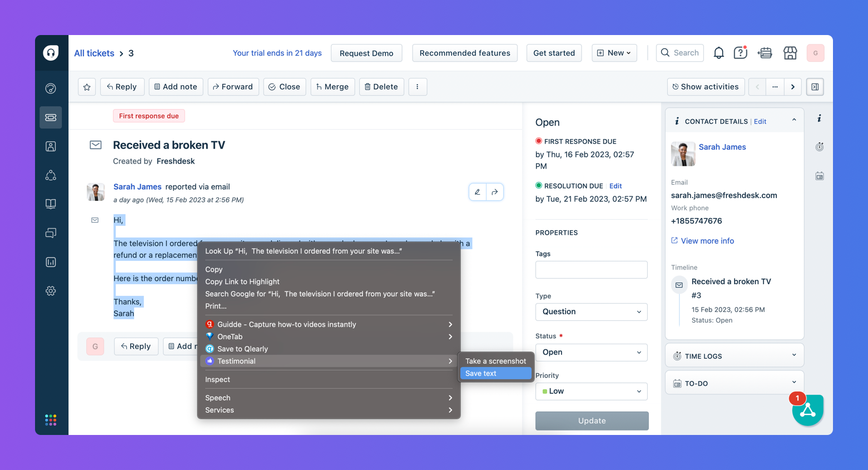Open the Forums chat icon in sidebar

(51, 233)
